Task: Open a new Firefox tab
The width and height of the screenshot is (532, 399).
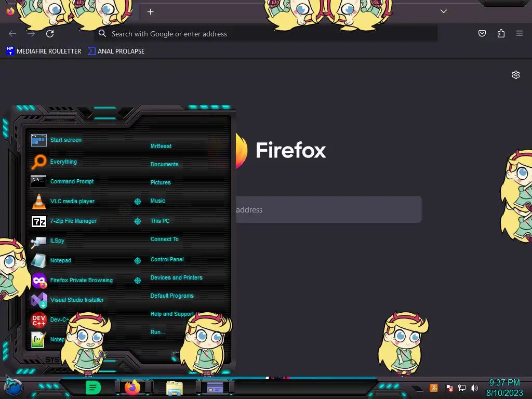Action: click(150, 12)
